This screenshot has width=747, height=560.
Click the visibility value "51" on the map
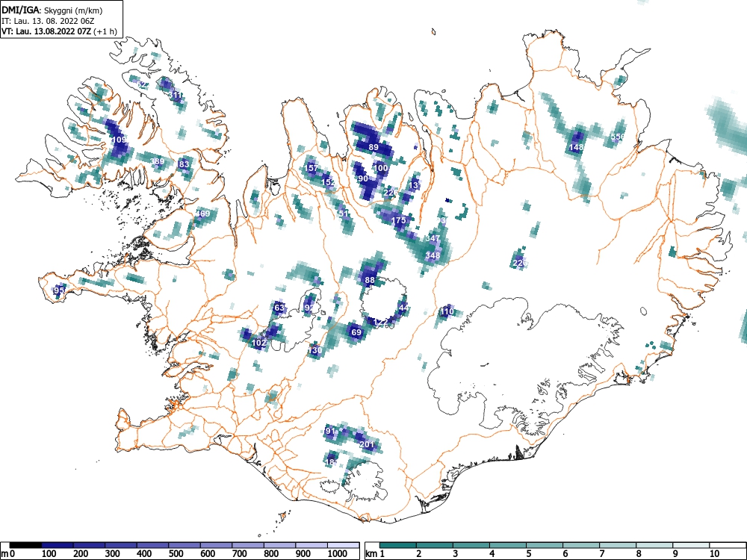344,214
